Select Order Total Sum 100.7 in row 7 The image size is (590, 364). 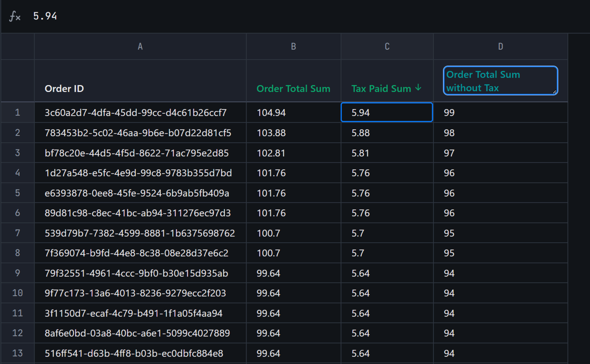[294, 233]
